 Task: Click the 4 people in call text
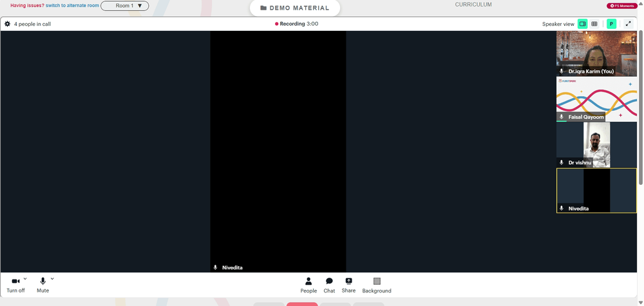coord(32,24)
